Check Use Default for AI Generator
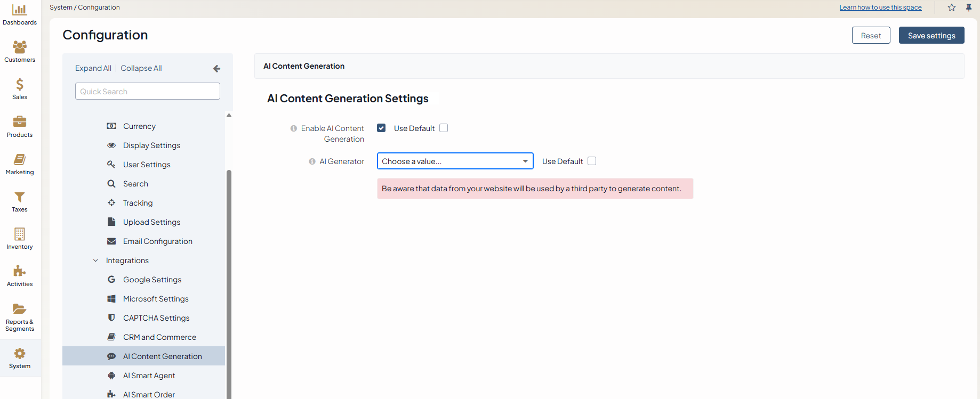 pos(592,161)
